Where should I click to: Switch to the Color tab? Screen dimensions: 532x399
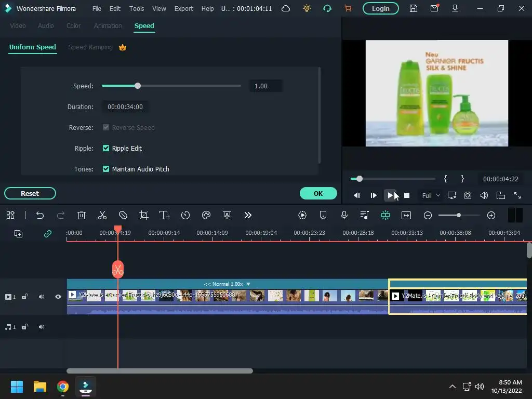click(74, 26)
